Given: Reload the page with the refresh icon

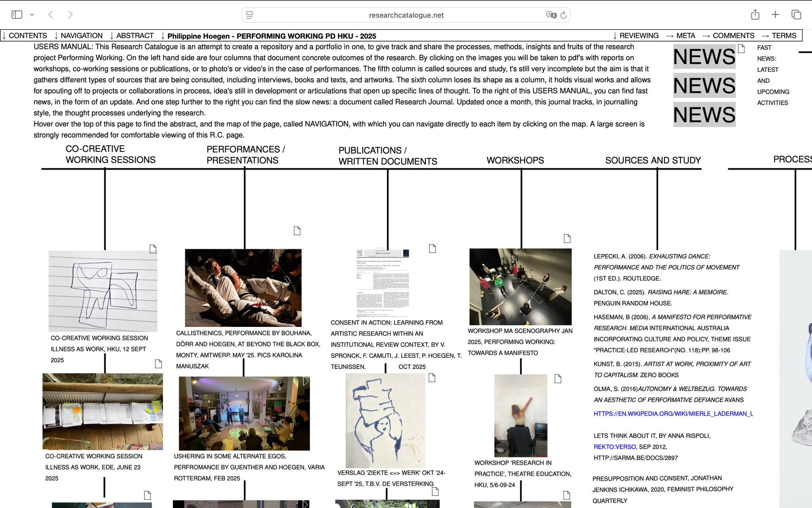Looking at the screenshot, I should tap(563, 15).
